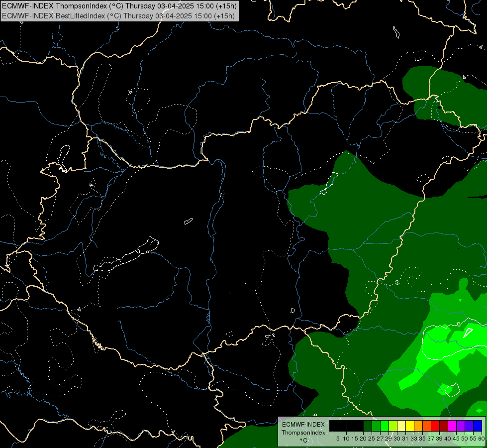Select the pale yellow 30–31 legend swatch
This screenshot has height=448, width=487.
(401, 426)
